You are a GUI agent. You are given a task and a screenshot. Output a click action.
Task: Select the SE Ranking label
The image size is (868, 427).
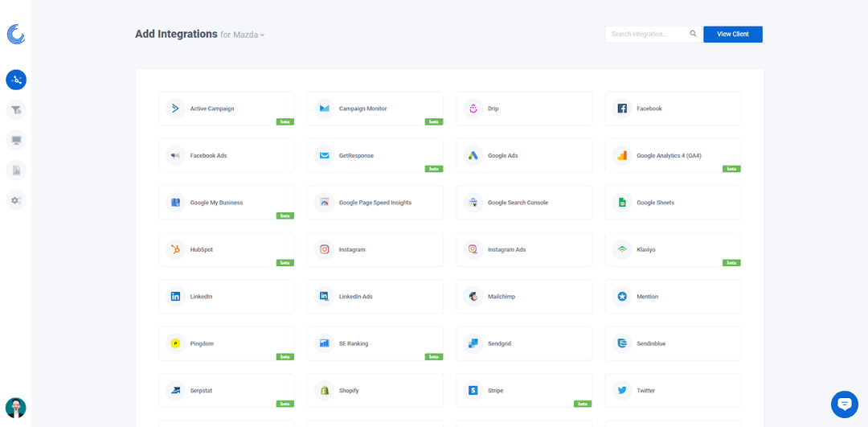click(x=353, y=344)
